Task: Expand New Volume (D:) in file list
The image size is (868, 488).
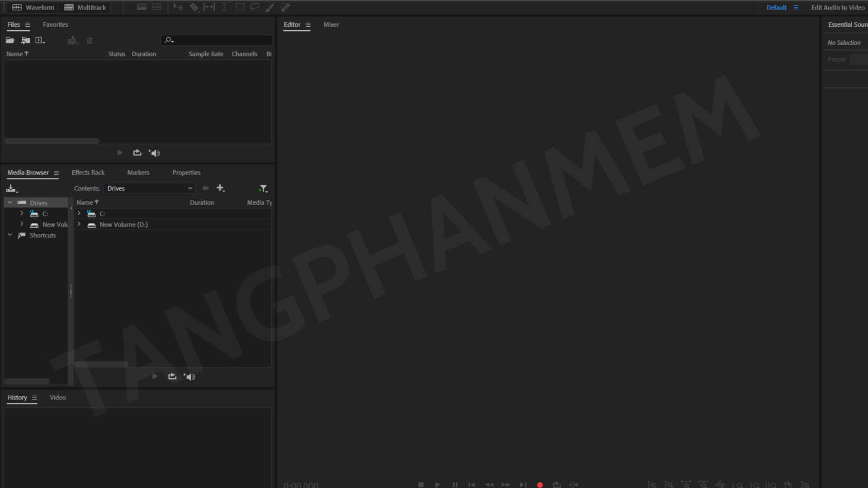Action: (79, 224)
